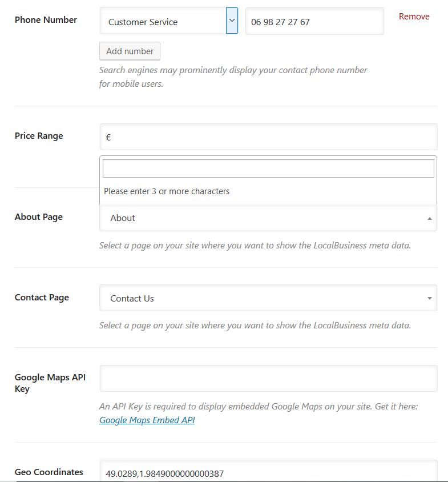Open the Contact Page dropdown showing Contact Us
Viewport: 448px width, 482px height.
[x=268, y=298]
